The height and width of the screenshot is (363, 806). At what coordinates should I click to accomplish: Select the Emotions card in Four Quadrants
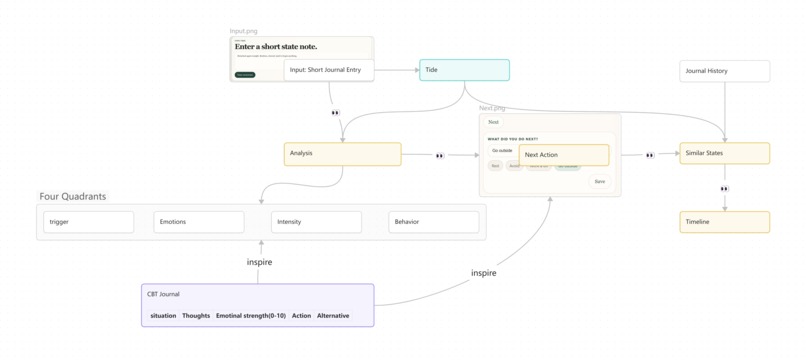point(199,222)
